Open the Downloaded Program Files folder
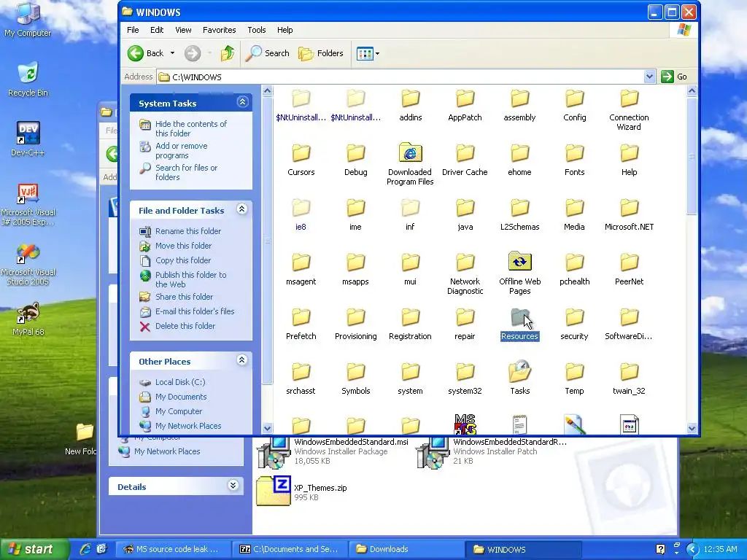Viewport: 747px width, 560px height. [x=410, y=163]
